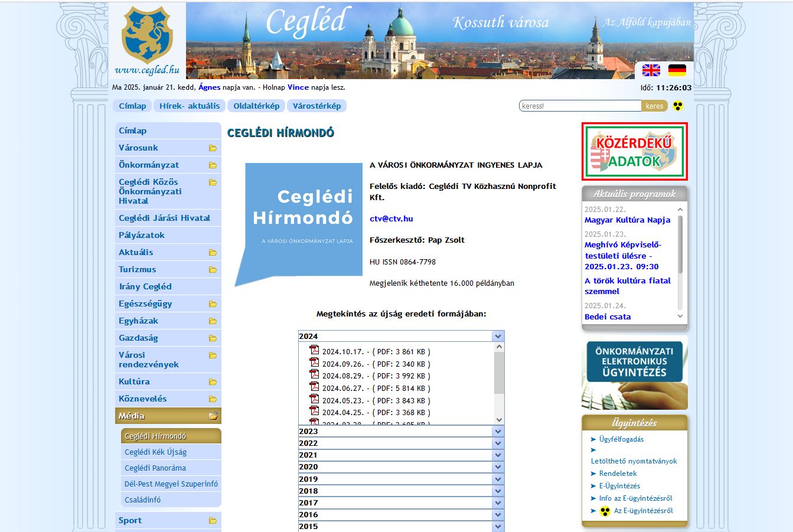Open Irány Cegléd in the sidebar
Viewport: 793px width, 532px height.
pyautogui.click(x=168, y=286)
